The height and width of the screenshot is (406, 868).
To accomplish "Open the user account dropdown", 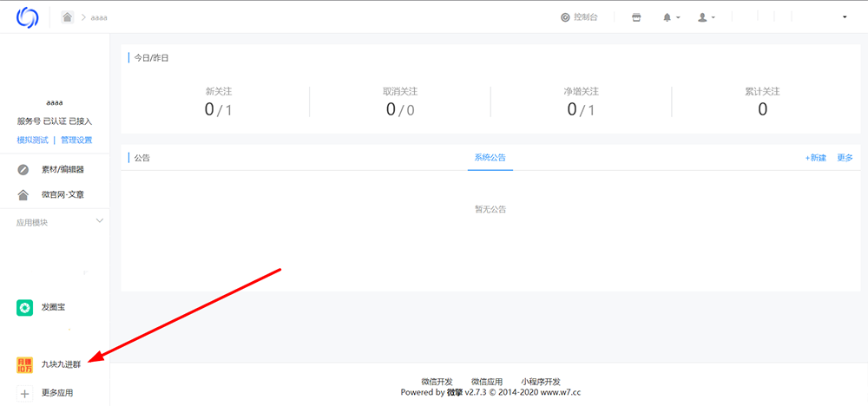I will (x=707, y=17).
